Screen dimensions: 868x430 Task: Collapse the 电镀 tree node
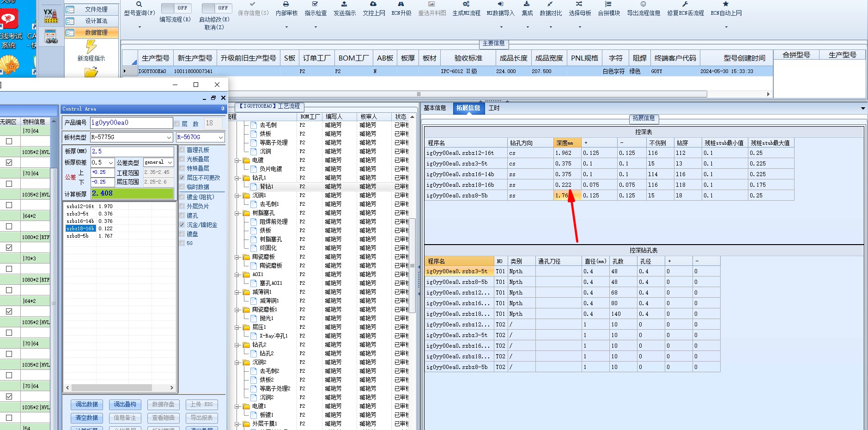point(237,160)
